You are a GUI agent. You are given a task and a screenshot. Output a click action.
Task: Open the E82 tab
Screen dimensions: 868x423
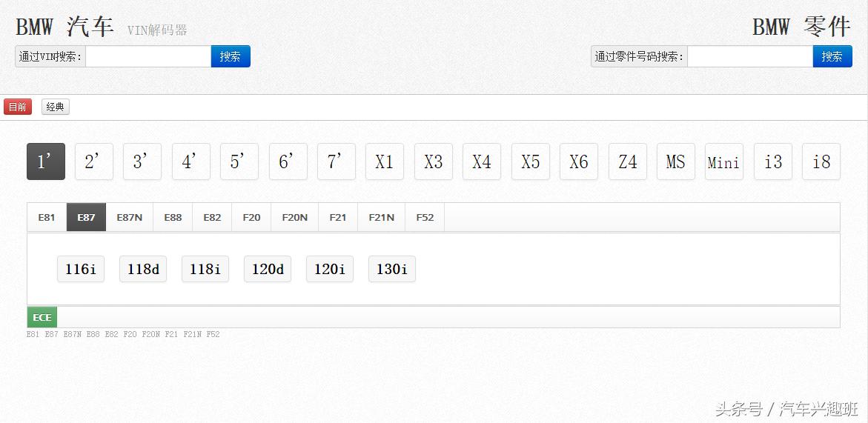point(212,217)
